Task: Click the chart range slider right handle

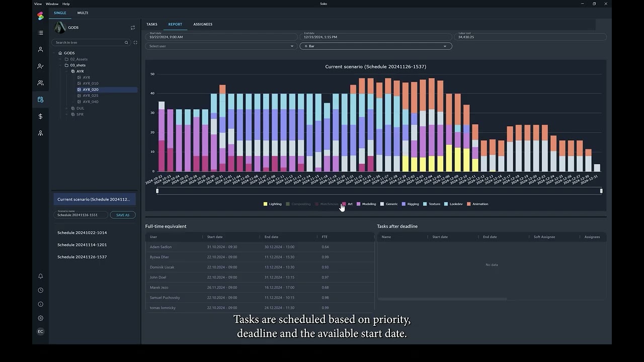Action: 601,191
